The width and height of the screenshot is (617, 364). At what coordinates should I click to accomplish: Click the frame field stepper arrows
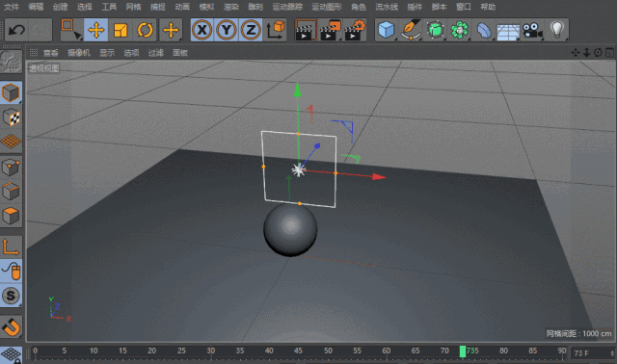point(612,353)
